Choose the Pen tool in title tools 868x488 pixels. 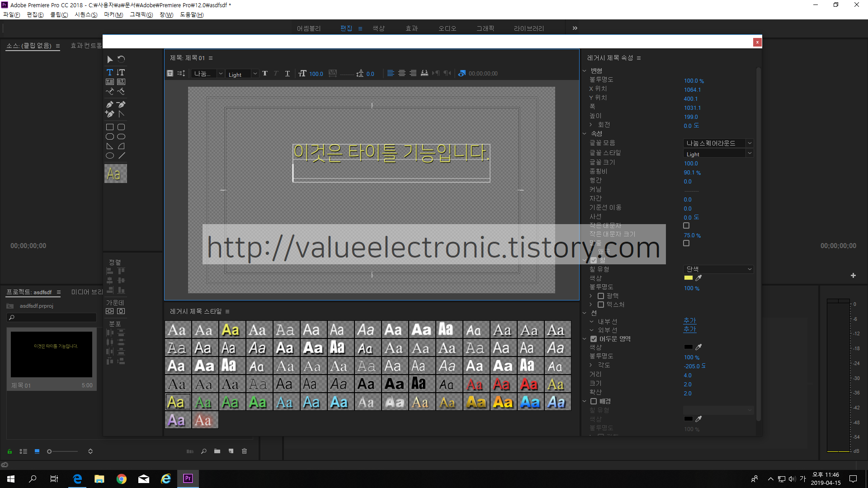coord(109,104)
